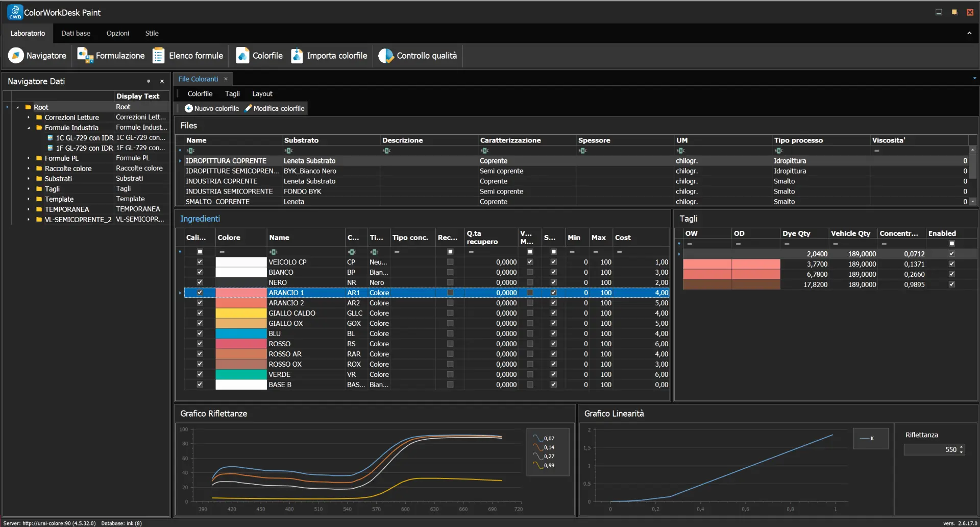Expand the Substrati folder node
The image size is (980, 527).
[29, 179]
